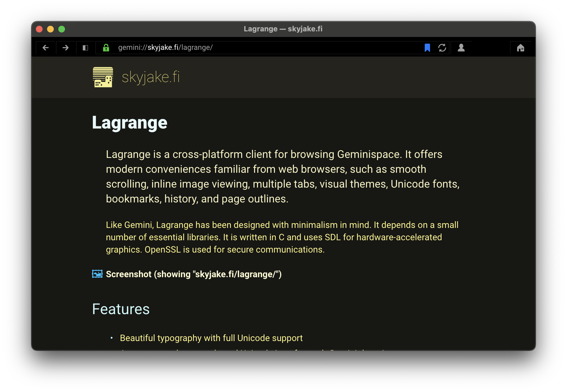
Task: Minimize the window with the yellow button
Action: (x=50, y=29)
